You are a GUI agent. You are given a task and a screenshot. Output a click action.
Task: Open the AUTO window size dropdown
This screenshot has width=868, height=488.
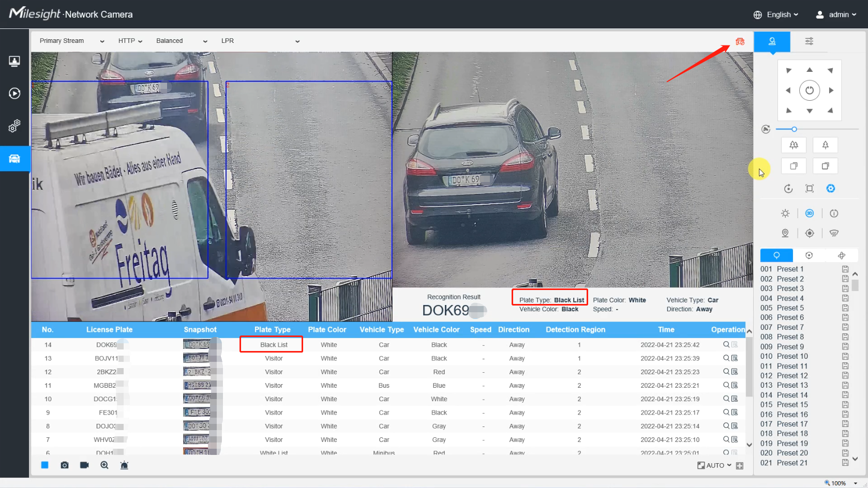[x=714, y=465]
